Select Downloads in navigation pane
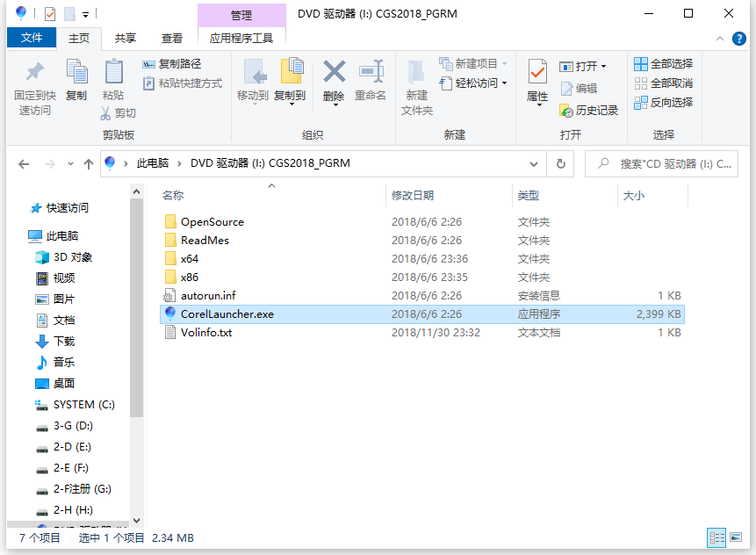This screenshot has height=555, width=756. [x=56, y=342]
